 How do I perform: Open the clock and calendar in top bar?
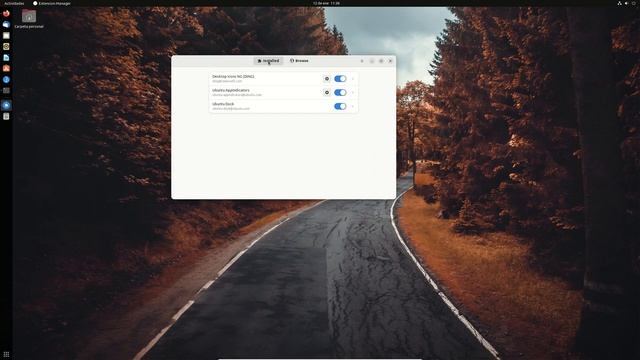point(326,3)
